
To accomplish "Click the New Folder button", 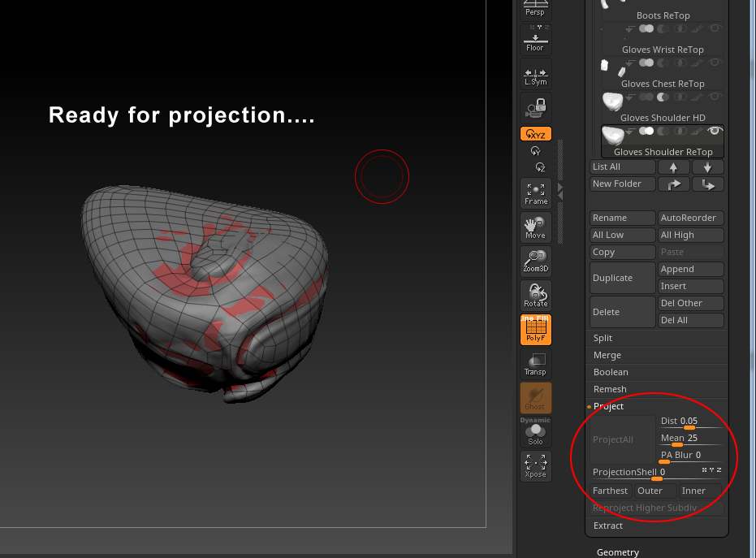I will [623, 184].
